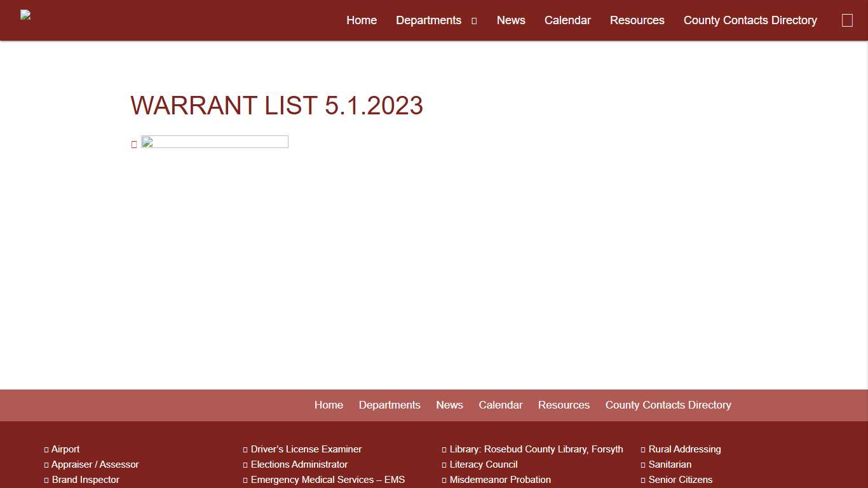Open the Brand Inspector link
Screen dimensions: 868x488
point(86,480)
